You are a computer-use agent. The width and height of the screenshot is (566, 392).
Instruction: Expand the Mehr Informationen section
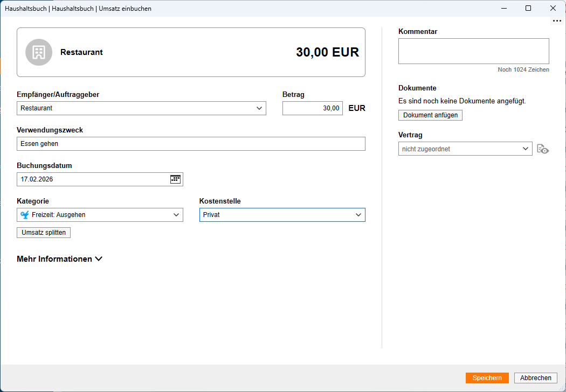59,258
